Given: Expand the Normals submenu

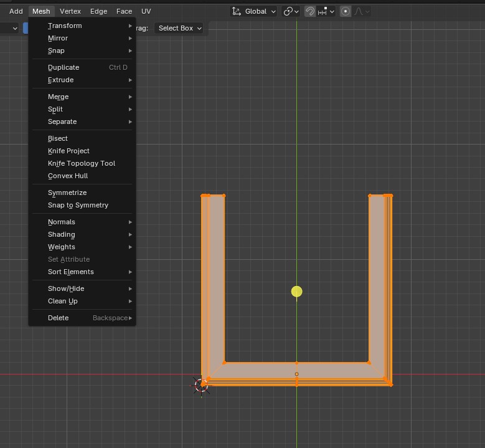Looking at the screenshot, I should [x=82, y=222].
